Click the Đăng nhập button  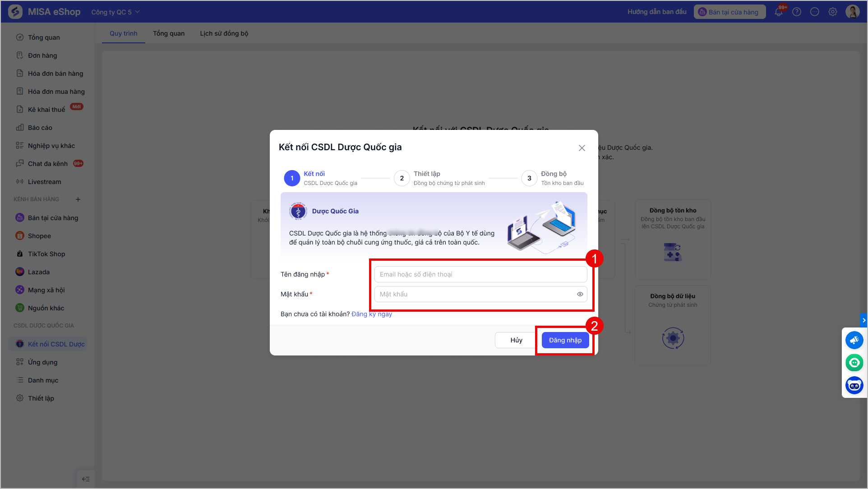coord(565,340)
